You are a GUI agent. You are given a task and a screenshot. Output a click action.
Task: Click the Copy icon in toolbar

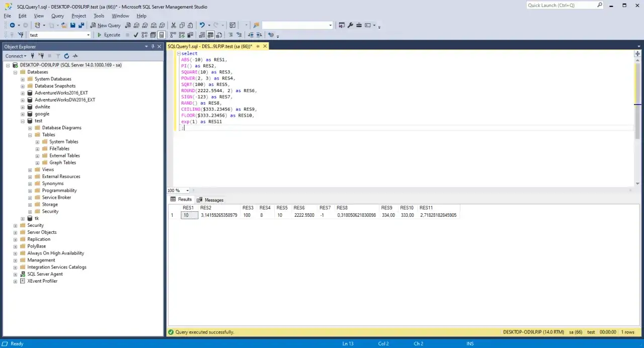point(182,25)
